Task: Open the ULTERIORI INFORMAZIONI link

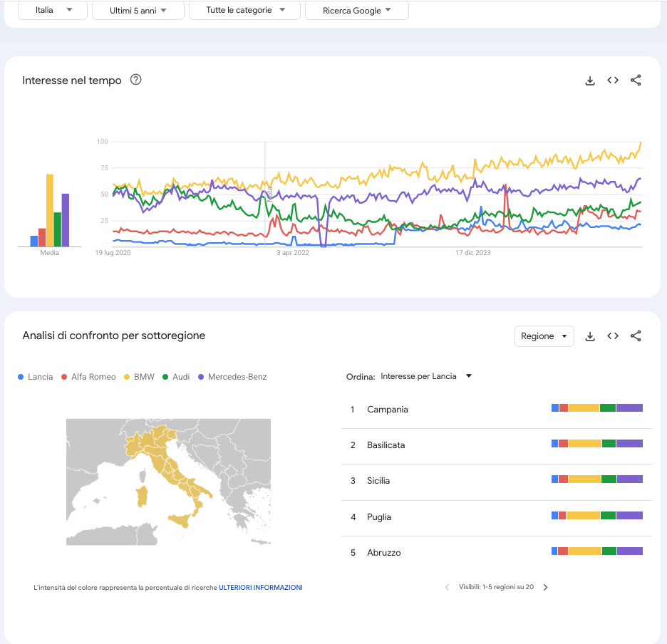Action: click(261, 588)
